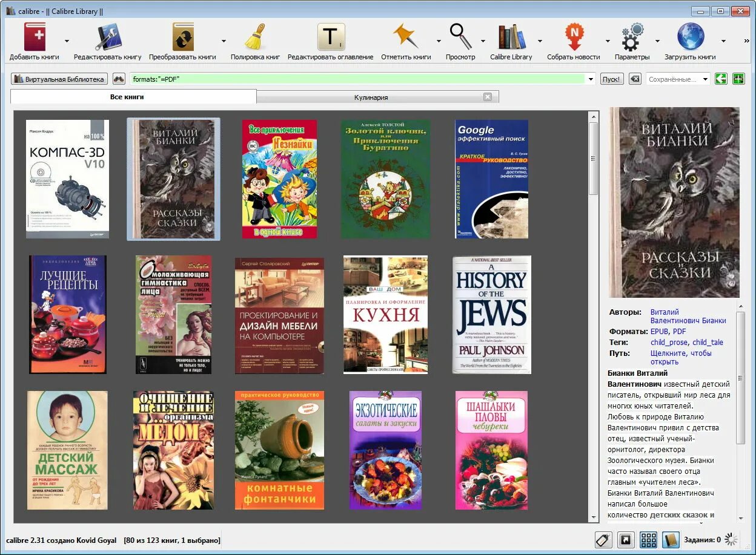Click the 'Пуск!' search button
This screenshot has width=756, height=555.
[x=612, y=79]
